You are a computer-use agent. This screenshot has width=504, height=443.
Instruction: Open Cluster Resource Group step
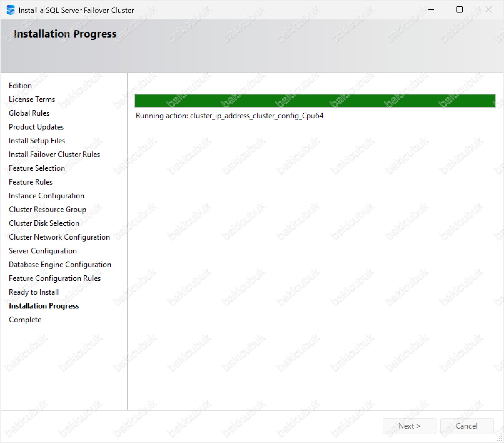48,210
